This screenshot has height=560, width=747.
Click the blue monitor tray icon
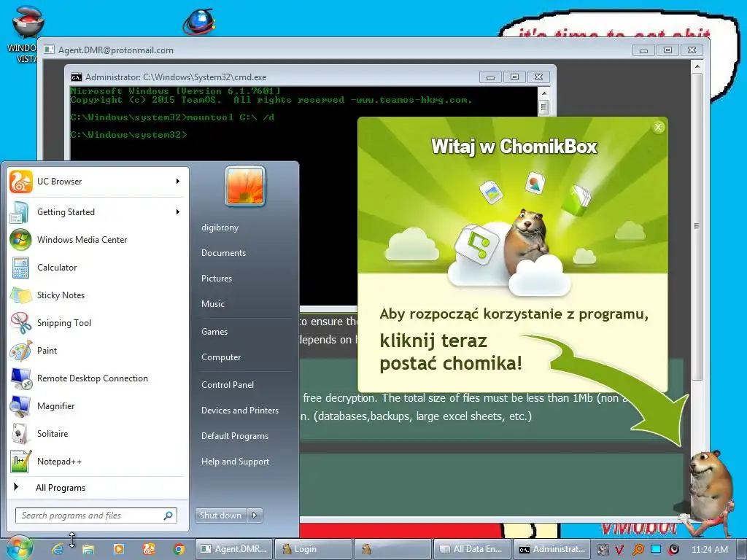[656, 549]
